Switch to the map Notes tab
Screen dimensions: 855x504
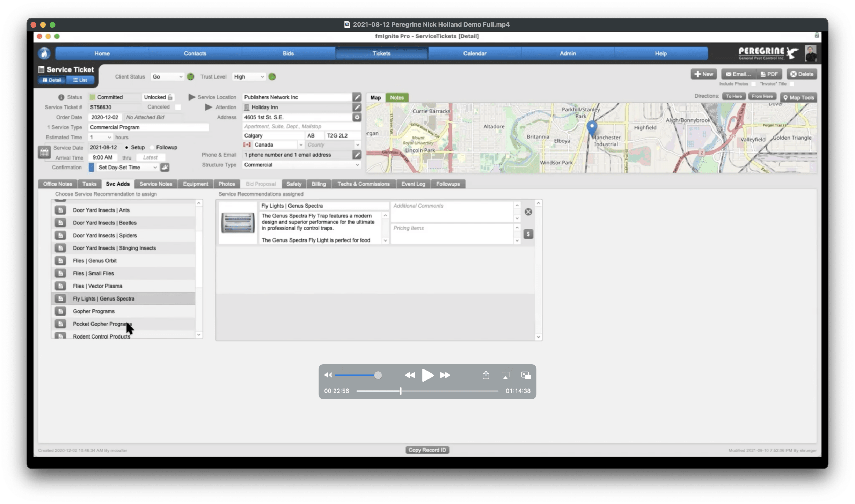click(x=396, y=97)
